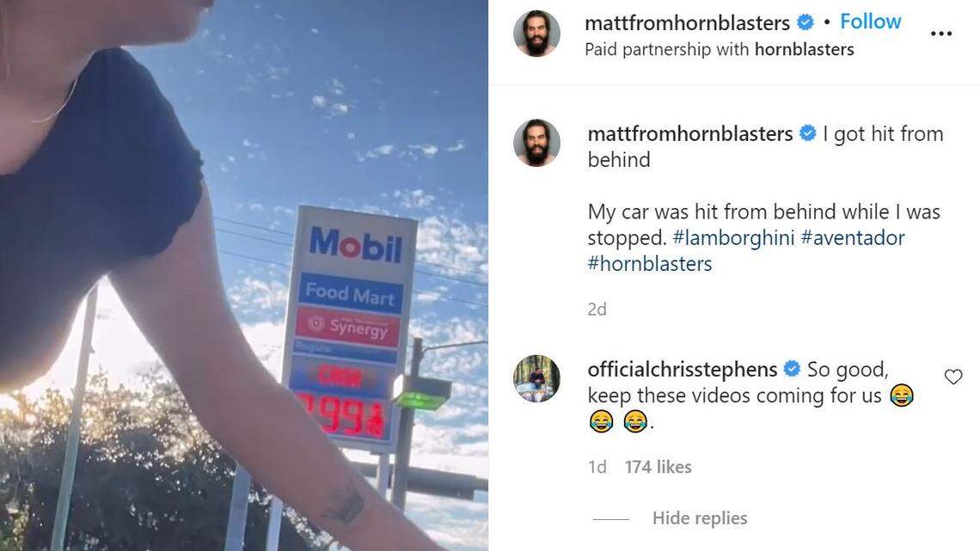The height and width of the screenshot is (551, 980).
Task: Open the #lamborghini hashtag
Action: [733, 237]
